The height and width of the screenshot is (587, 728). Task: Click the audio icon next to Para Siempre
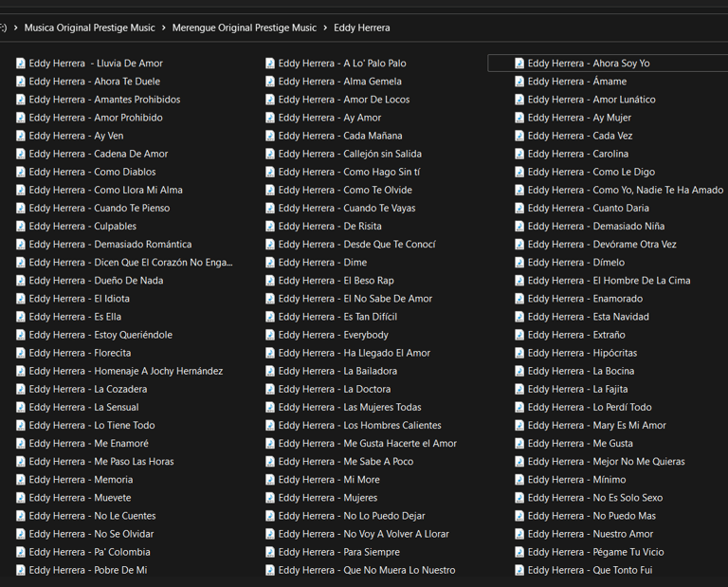(270, 552)
